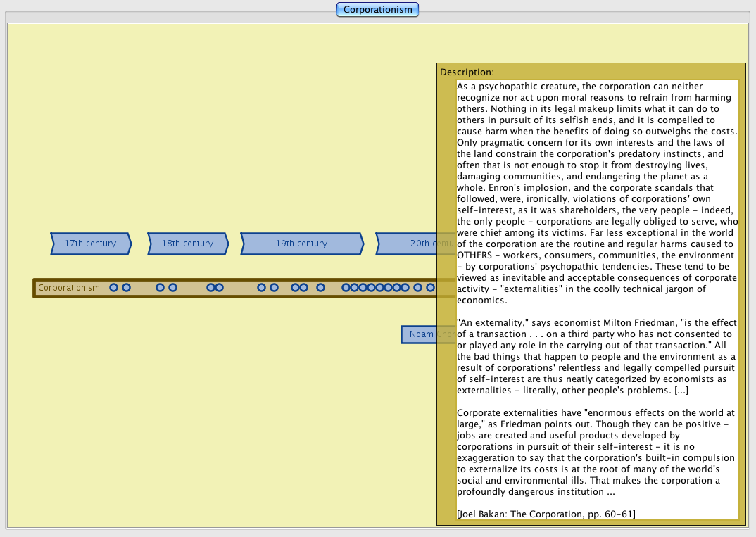Click the 17th century era label

(90, 244)
